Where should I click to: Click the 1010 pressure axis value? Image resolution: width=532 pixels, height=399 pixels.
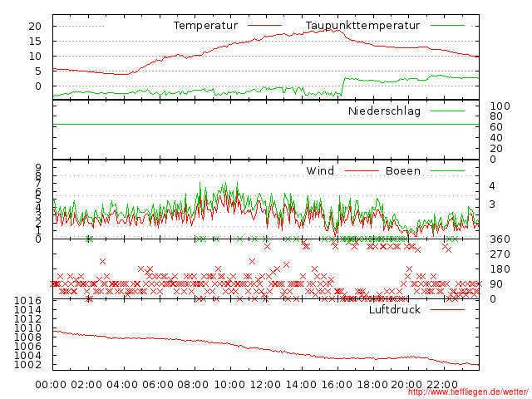click(27, 328)
